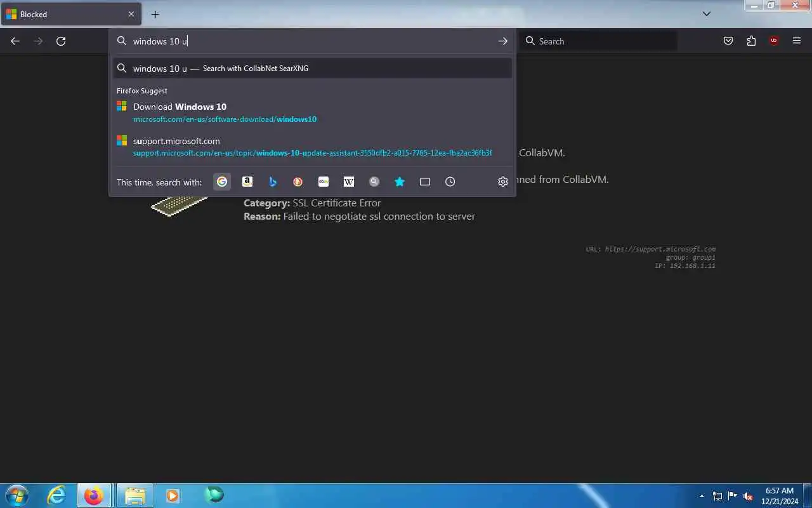Search open tabs with the tab icon
The image size is (812, 508).
point(425,182)
